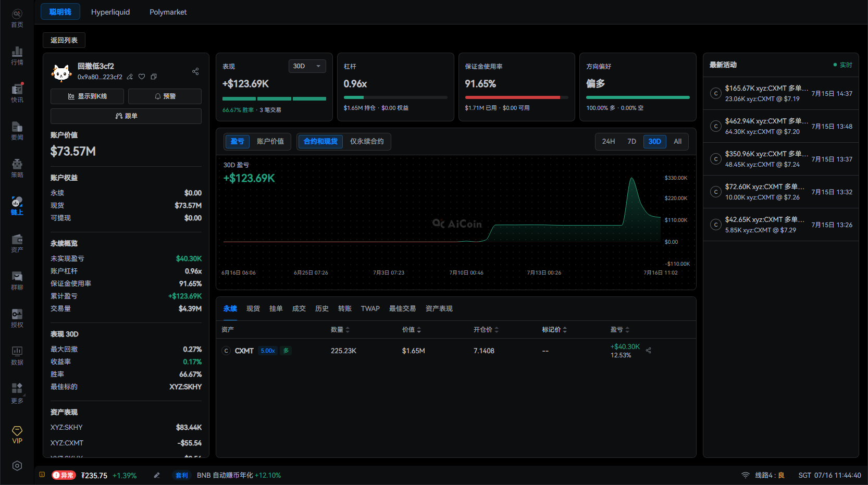868x485 pixels.
Task: Click the status bar edit pencil icon
Action: tap(157, 475)
